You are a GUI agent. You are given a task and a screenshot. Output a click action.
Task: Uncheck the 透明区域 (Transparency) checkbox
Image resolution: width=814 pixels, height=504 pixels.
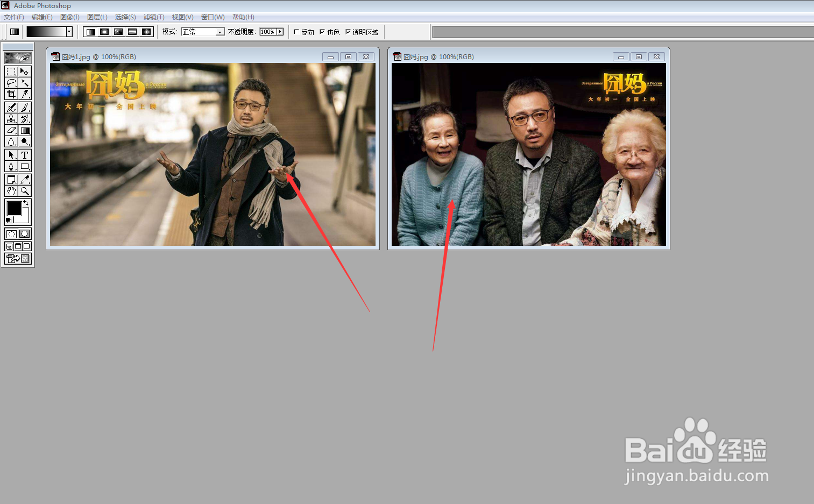point(348,32)
